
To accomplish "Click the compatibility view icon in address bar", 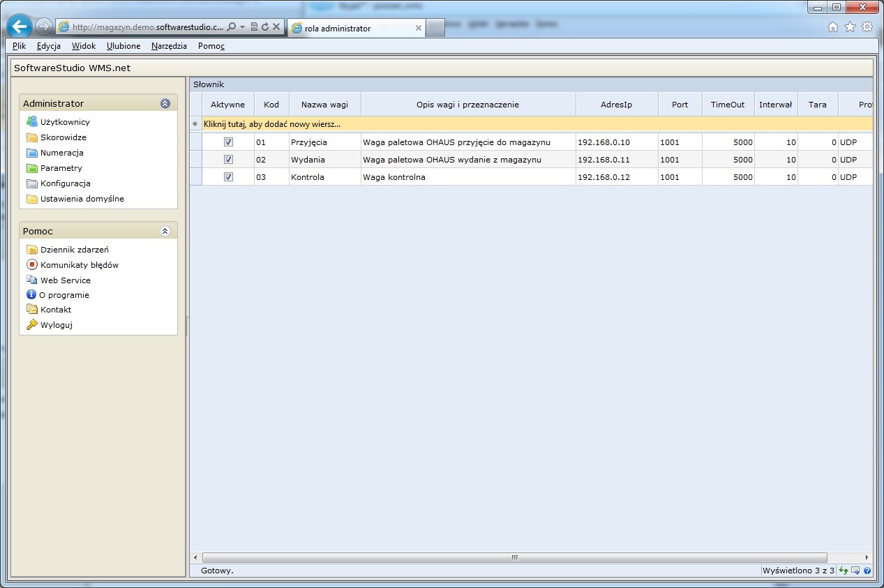I will [x=254, y=27].
